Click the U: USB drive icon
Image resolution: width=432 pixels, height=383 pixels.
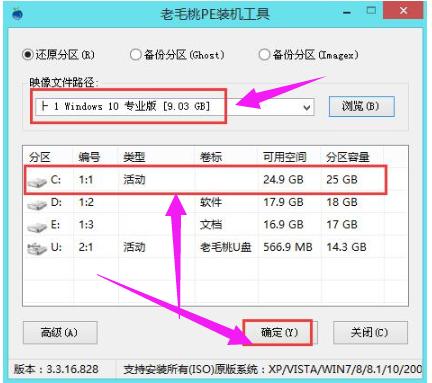point(36,249)
